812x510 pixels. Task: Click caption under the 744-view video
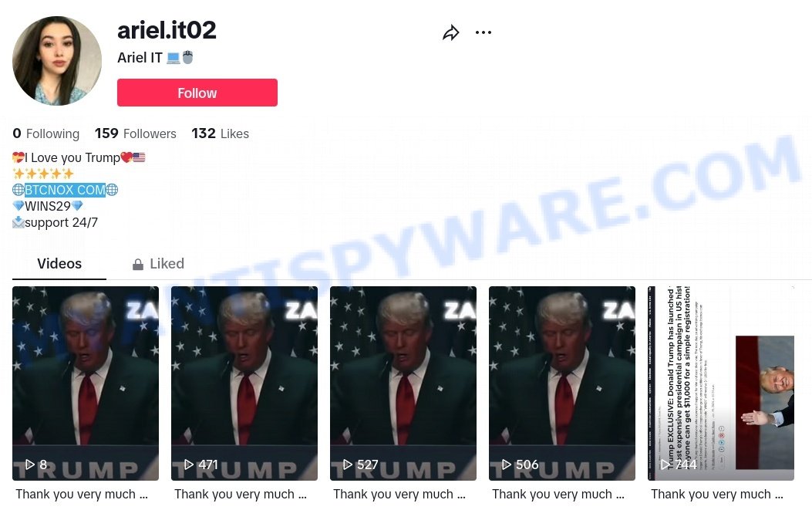[716, 495]
